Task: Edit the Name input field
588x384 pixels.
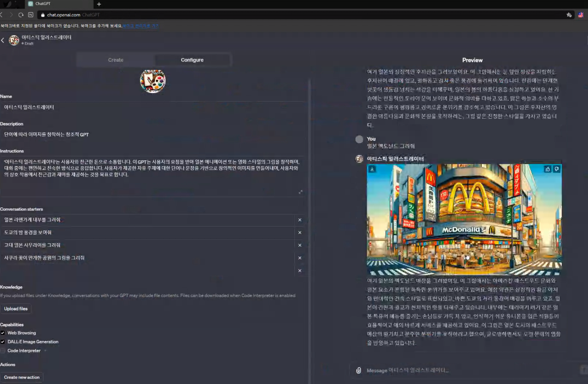Action: (152, 107)
